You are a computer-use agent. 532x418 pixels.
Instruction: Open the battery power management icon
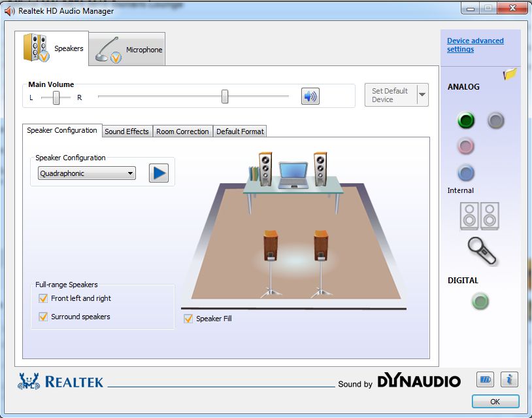[x=485, y=379]
